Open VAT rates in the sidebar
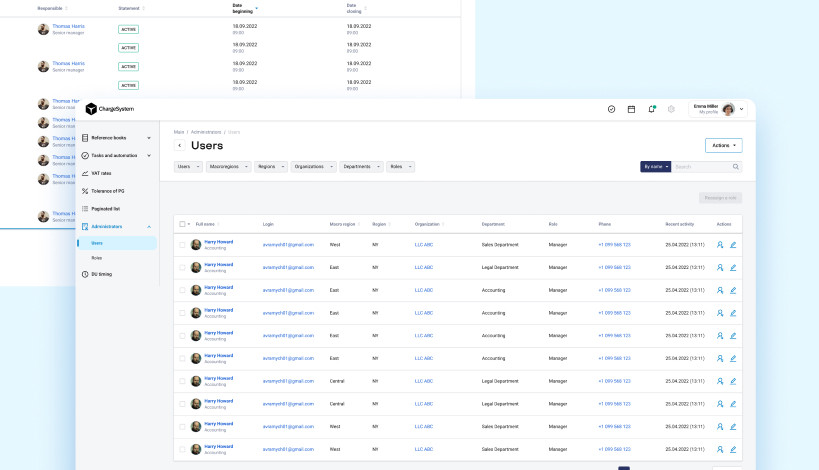Viewport: 819px width, 470px height. click(101, 173)
